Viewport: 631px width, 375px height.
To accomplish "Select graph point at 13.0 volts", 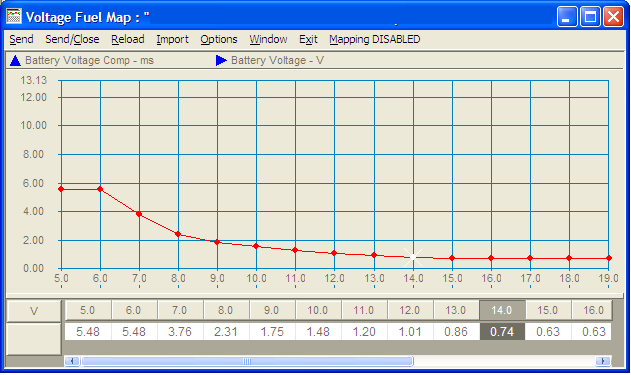I will [374, 255].
